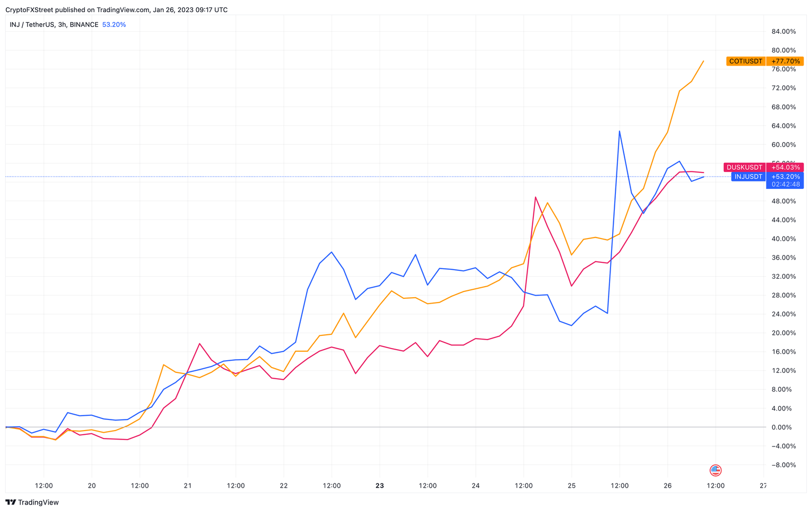The width and height of the screenshot is (812, 512).
Task: Click the −8.00% price scale label
Action: [783, 465]
